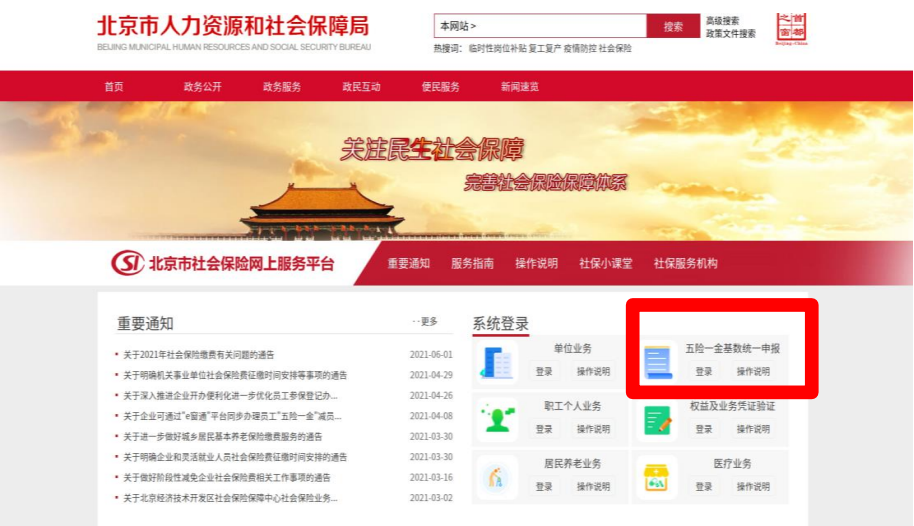Click 操作说明 under 医疗业务
914x526 pixels.
click(x=753, y=487)
